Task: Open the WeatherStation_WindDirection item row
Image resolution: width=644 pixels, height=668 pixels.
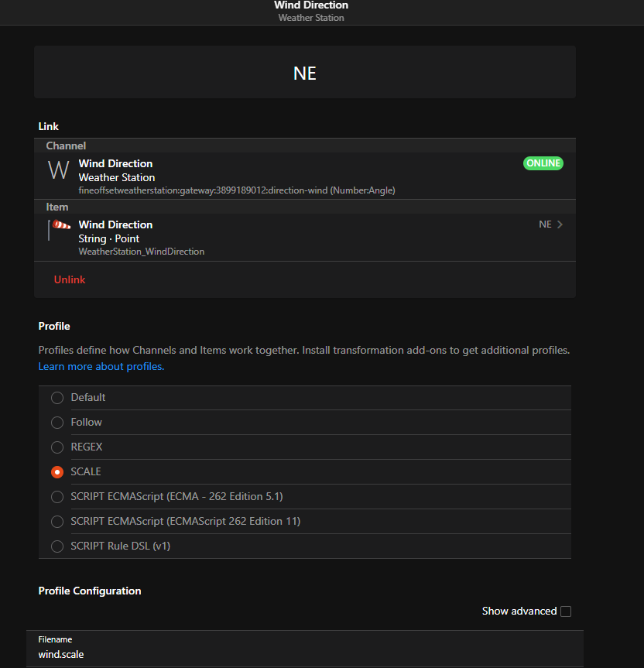Action: [x=294, y=238]
